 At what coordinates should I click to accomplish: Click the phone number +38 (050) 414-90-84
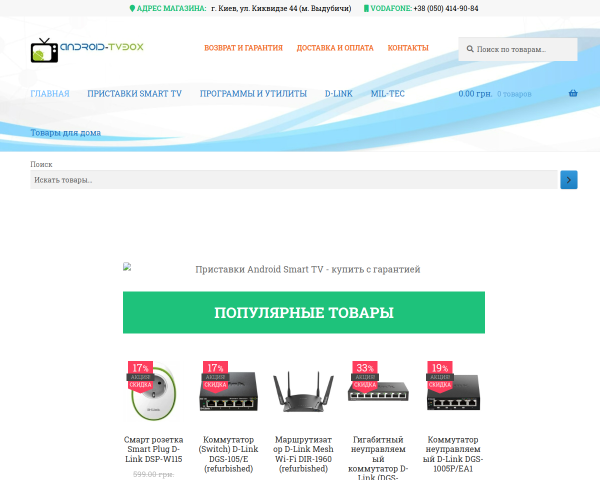[446, 8]
